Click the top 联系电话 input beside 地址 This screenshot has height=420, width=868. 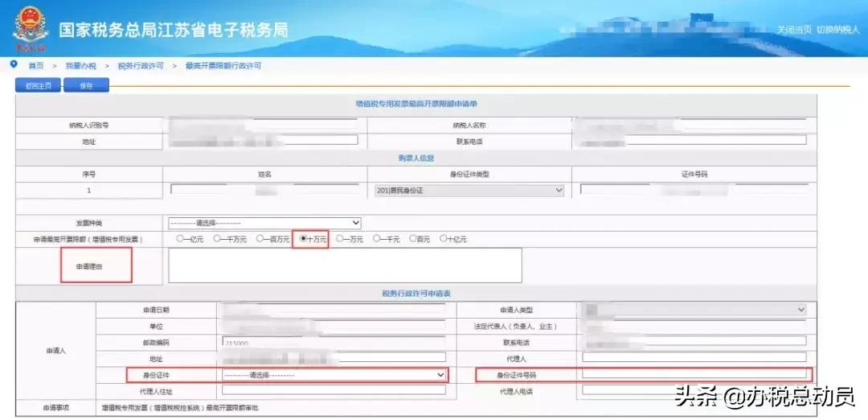(691, 140)
